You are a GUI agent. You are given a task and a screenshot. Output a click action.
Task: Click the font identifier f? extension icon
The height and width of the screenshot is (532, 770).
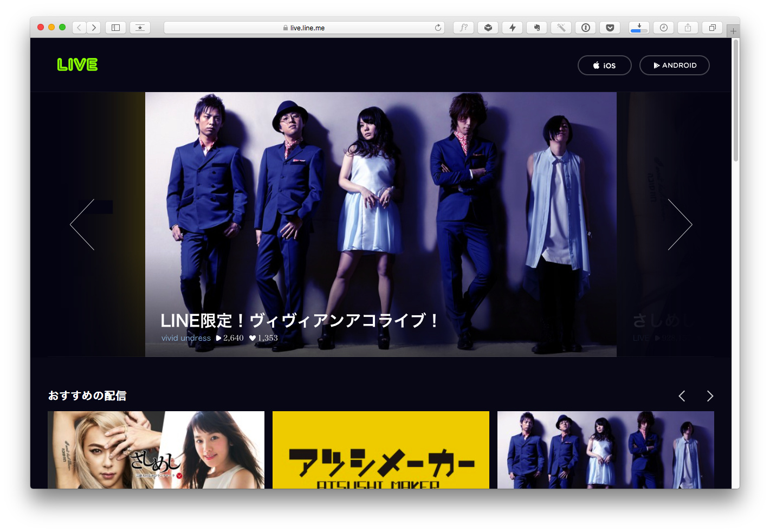click(x=463, y=28)
